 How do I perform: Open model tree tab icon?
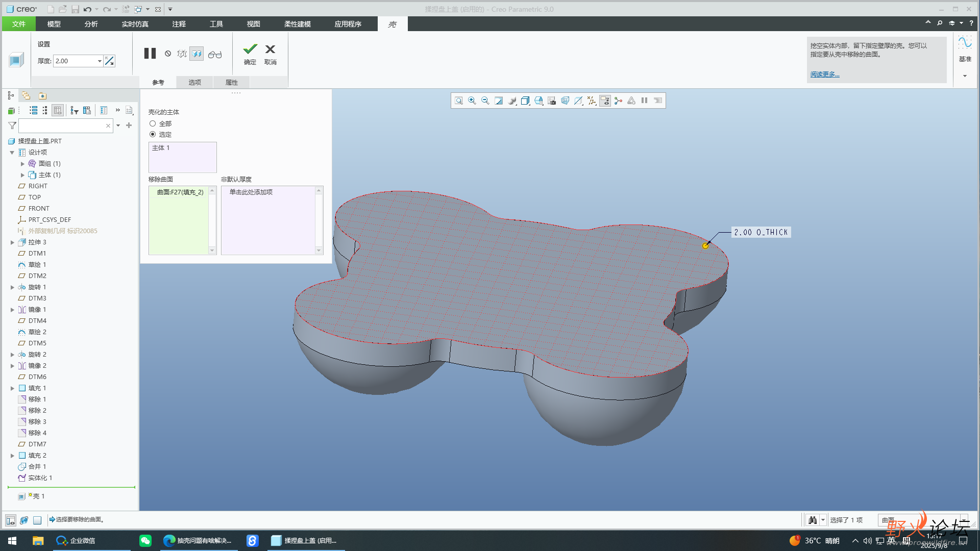tap(11, 95)
